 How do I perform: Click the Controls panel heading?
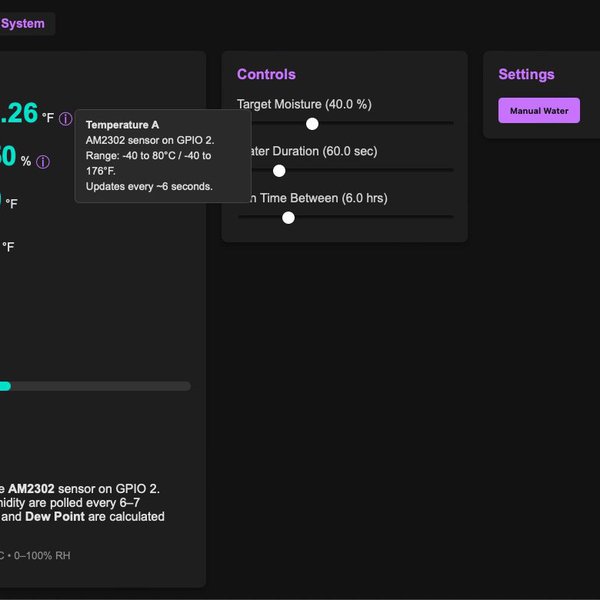[x=266, y=74]
